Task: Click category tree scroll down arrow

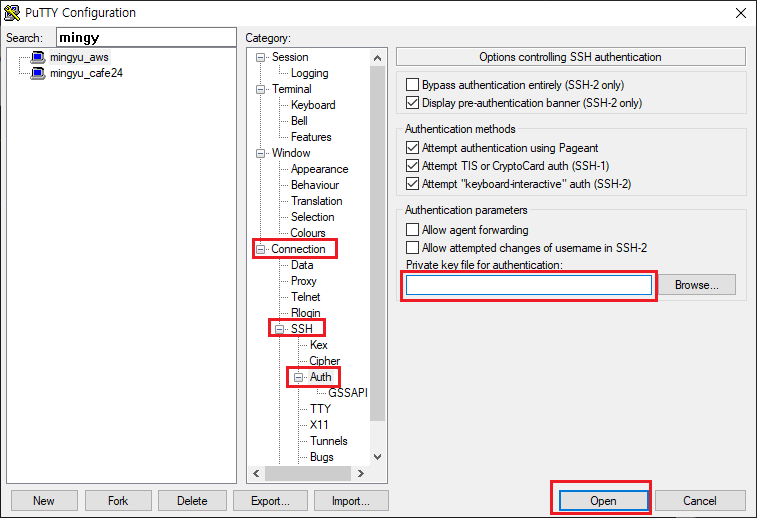Action: pyautogui.click(x=378, y=457)
